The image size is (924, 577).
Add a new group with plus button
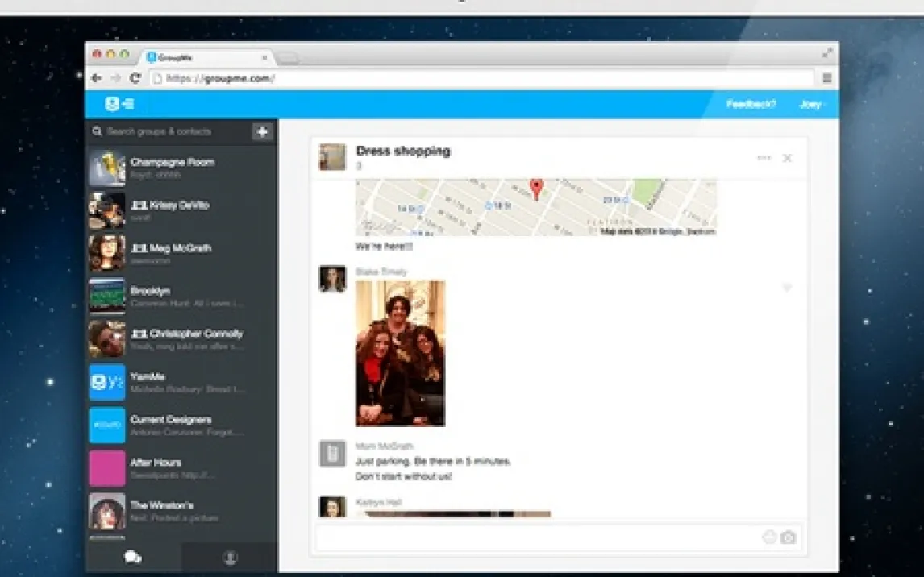262,132
